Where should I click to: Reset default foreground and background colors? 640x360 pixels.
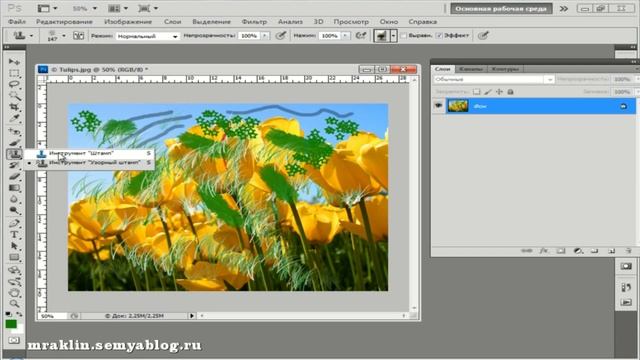(x=9, y=314)
